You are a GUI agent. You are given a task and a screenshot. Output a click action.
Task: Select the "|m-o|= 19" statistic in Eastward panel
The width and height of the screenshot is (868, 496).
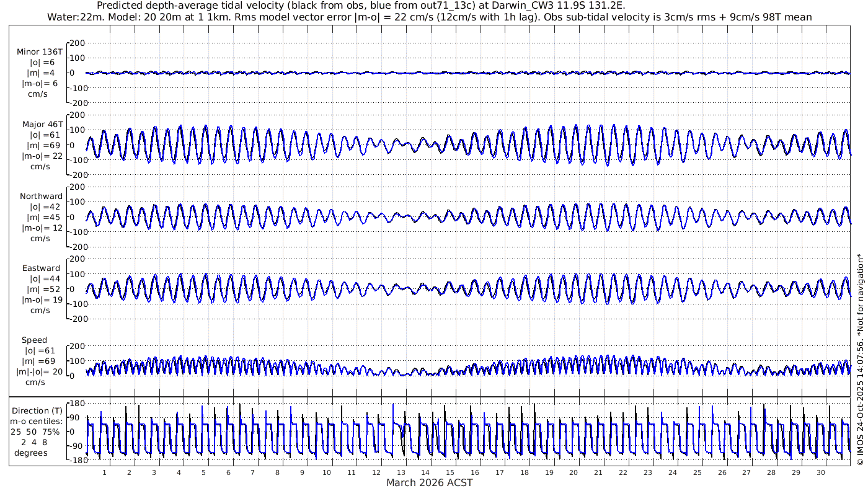point(42,300)
